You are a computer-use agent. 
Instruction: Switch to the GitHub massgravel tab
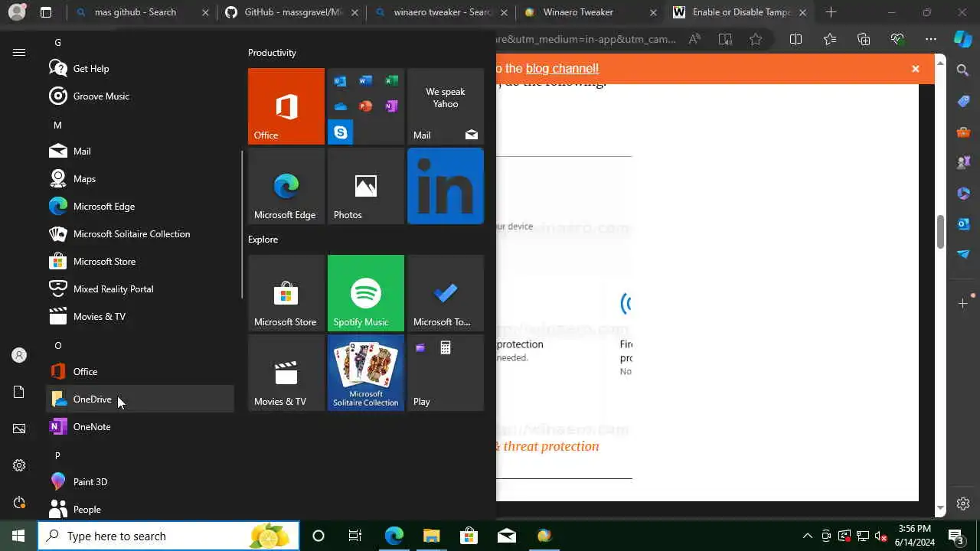click(292, 12)
